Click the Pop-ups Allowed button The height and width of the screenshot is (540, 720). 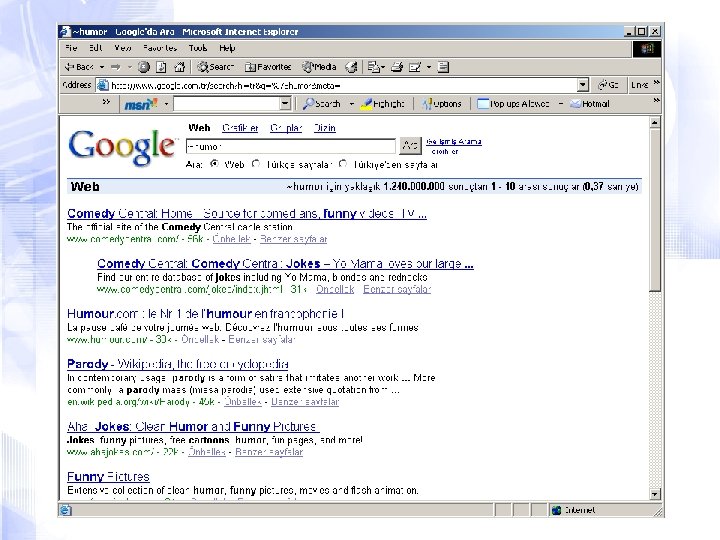(513, 104)
